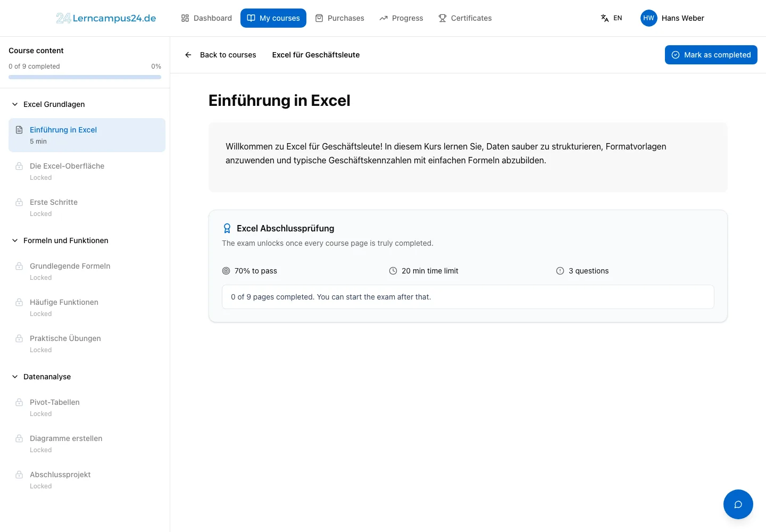Select the My courses tab
This screenshot has width=766, height=532.
pos(273,18)
